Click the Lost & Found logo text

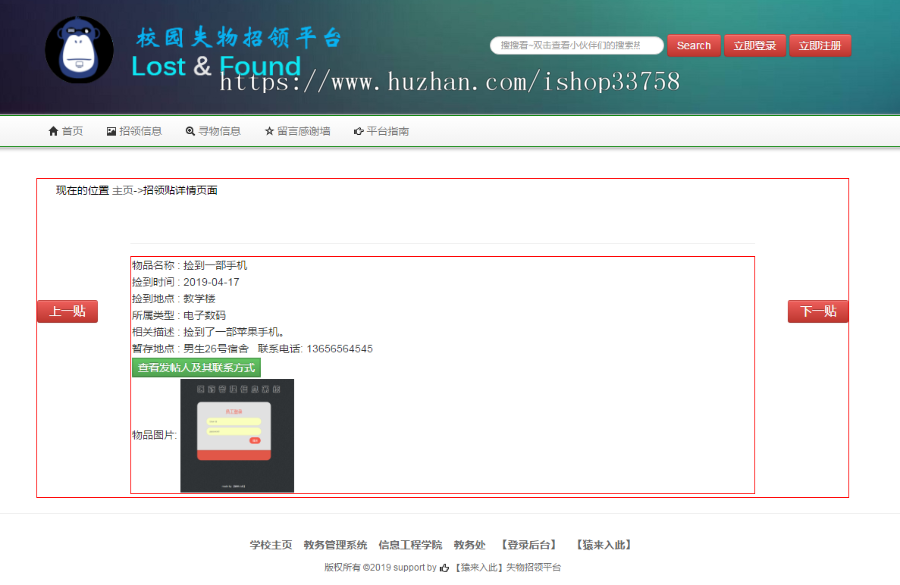215,67
